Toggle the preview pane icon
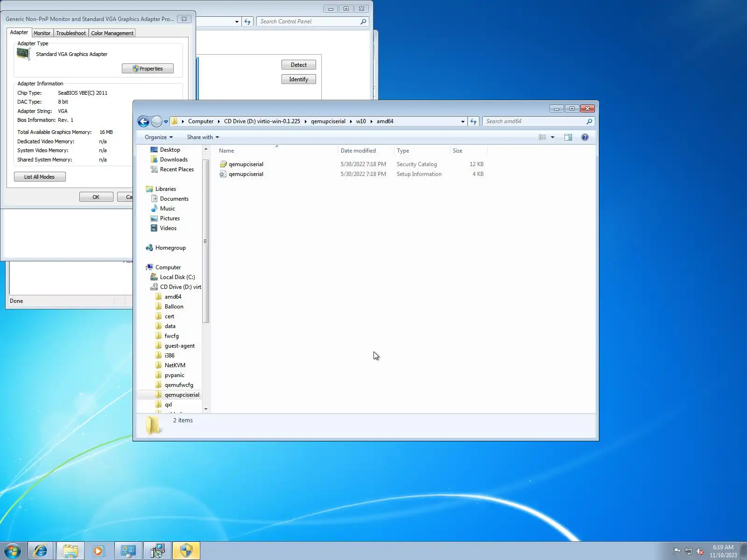Screen dimensions: 747x560 pyautogui.click(x=568, y=137)
